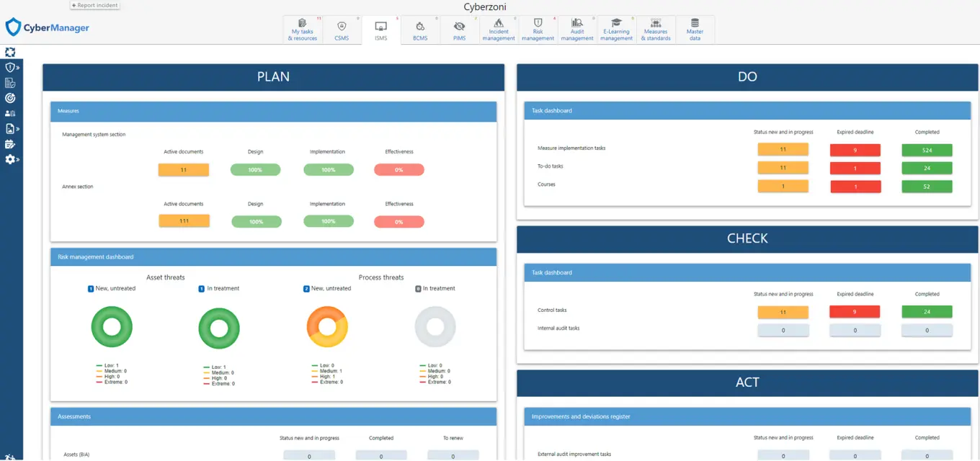This screenshot has width=980, height=461.
Task: Click the PLAN section banner
Action: click(x=274, y=77)
